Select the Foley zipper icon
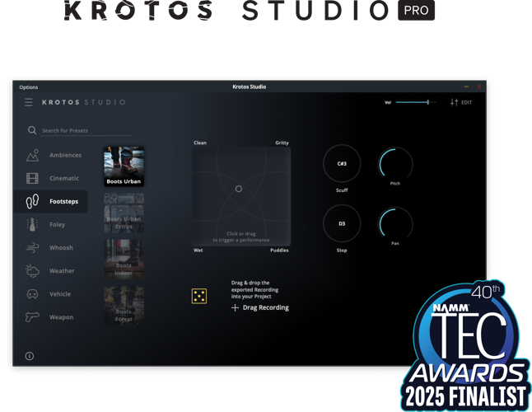This screenshot has width=532, height=412. tap(32, 225)
